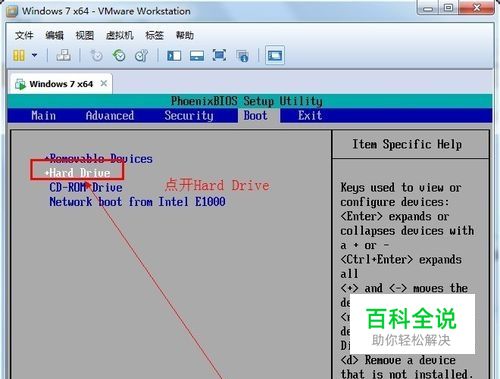
Task: Click the Item Specific Help heading
Action: (407, 144)
